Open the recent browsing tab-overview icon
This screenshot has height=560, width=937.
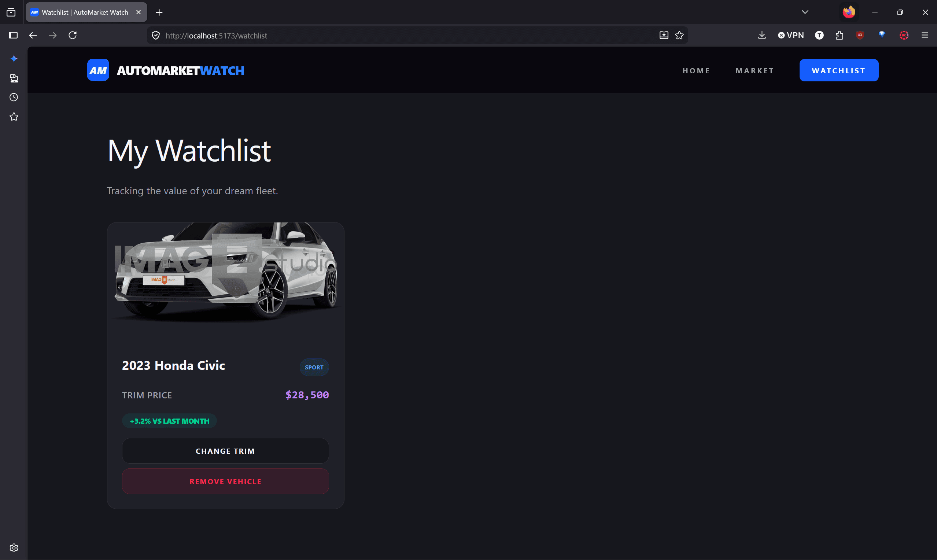tap(11, 12)
